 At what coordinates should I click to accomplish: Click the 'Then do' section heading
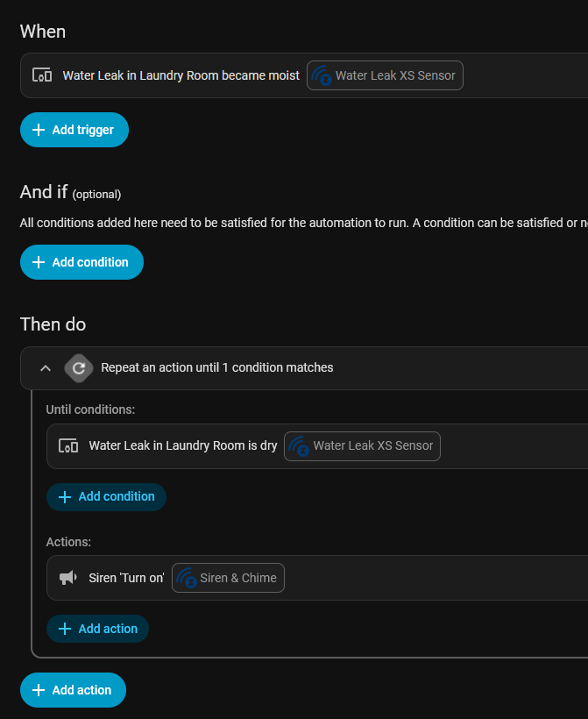click(53, 324)
